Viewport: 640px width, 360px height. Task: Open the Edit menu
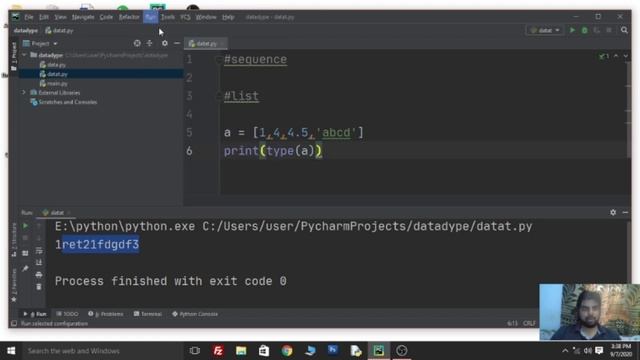[44, 17]
